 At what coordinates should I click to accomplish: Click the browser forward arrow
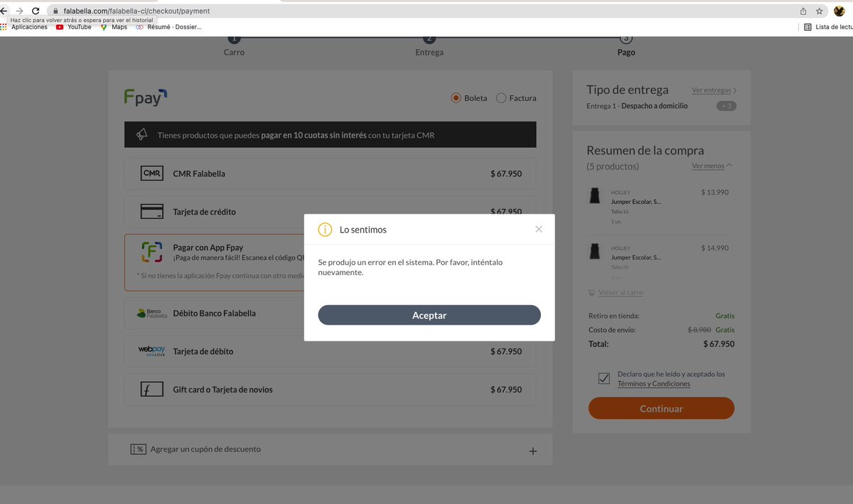pyautogui.click(x=19, y=11)
